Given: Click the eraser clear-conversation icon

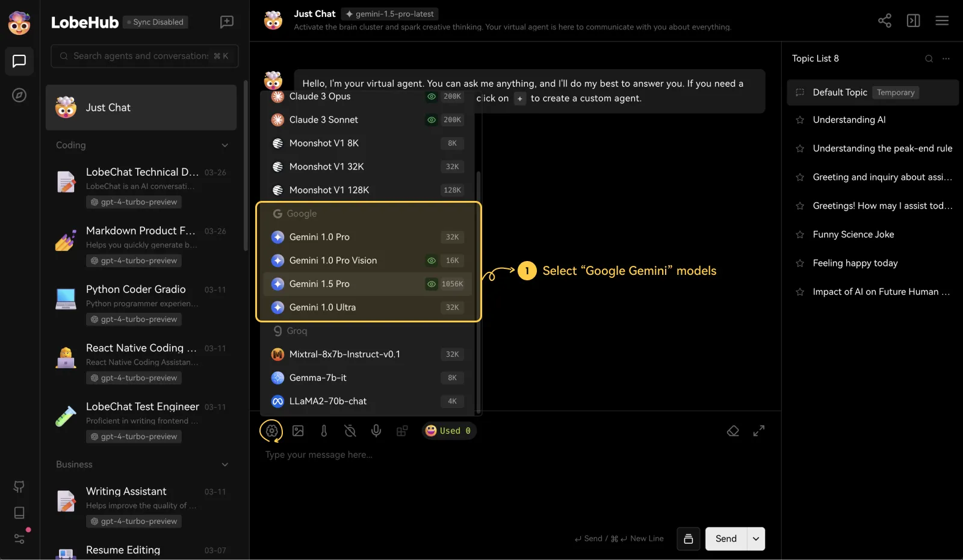Looking at the screenshot, I should point(733,431).
